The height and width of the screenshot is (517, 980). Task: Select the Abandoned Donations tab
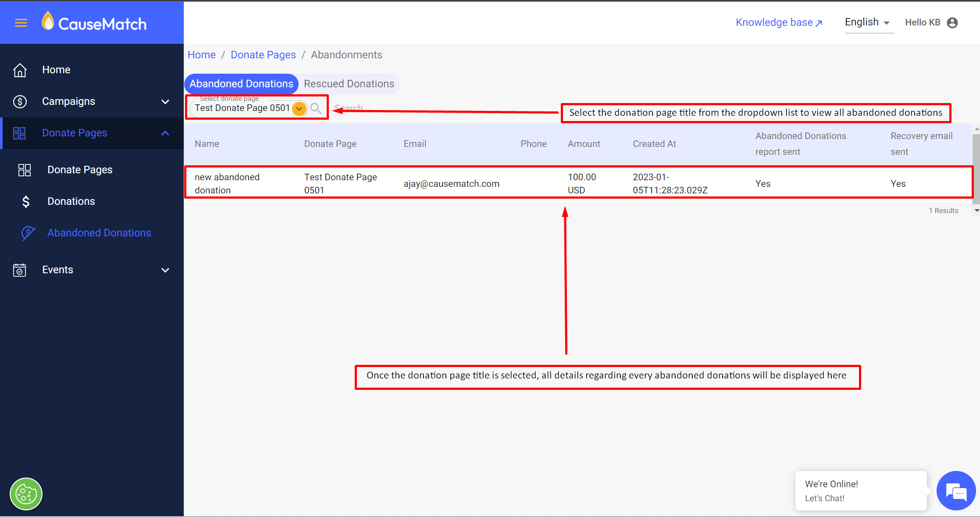pos(241,84)
